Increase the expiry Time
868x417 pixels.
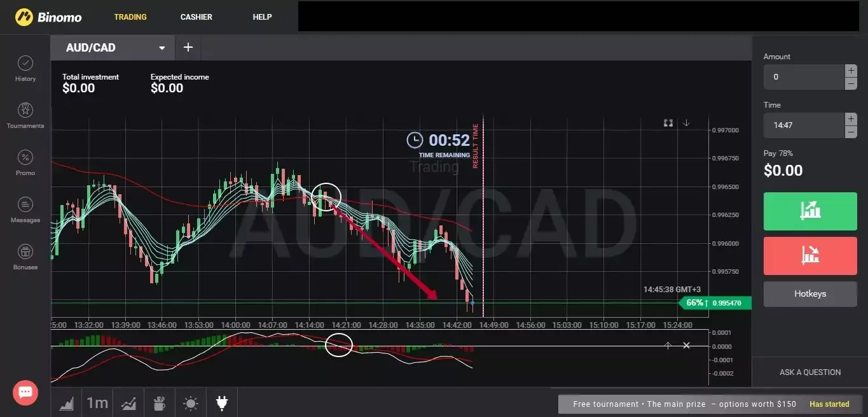[x=851, y=119]
